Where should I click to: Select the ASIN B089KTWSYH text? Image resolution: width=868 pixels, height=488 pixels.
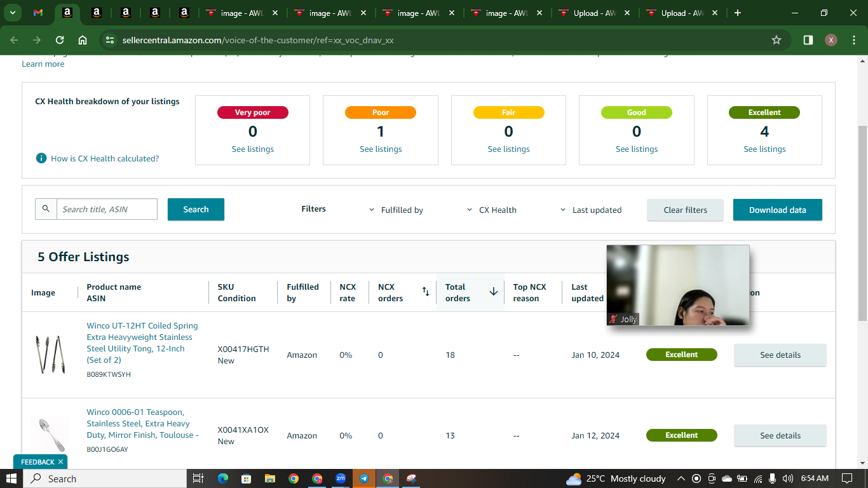[x=109, y=374]
